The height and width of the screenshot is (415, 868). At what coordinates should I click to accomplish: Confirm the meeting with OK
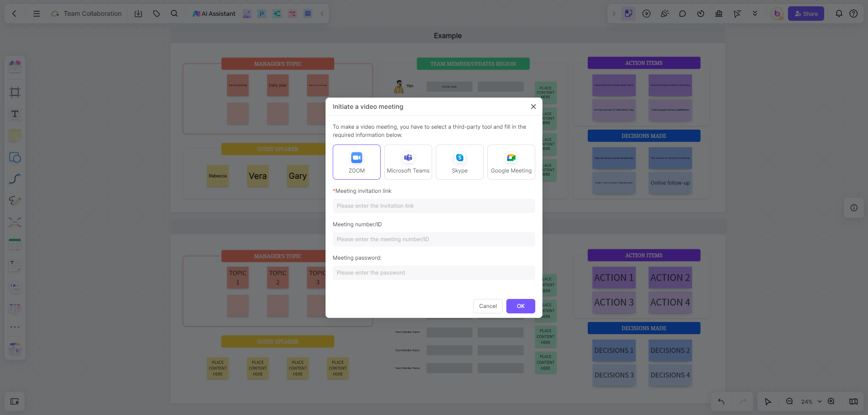point(521,306)
